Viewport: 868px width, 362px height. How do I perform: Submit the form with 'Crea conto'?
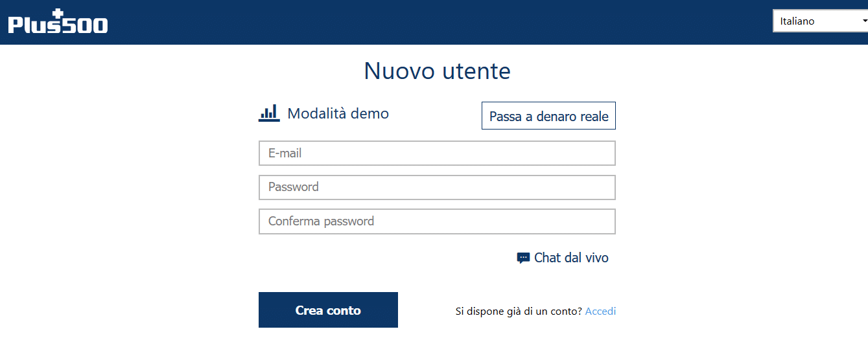[328, 310]
